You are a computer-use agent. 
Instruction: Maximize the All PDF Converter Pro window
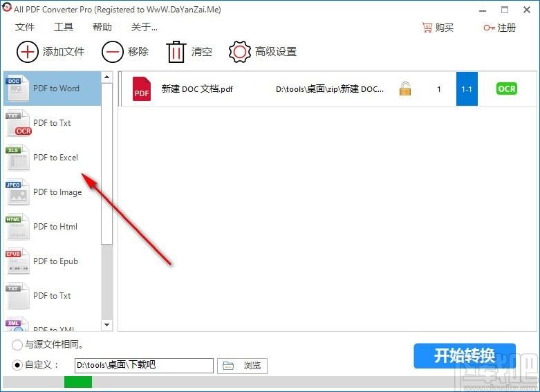[505, 10]
